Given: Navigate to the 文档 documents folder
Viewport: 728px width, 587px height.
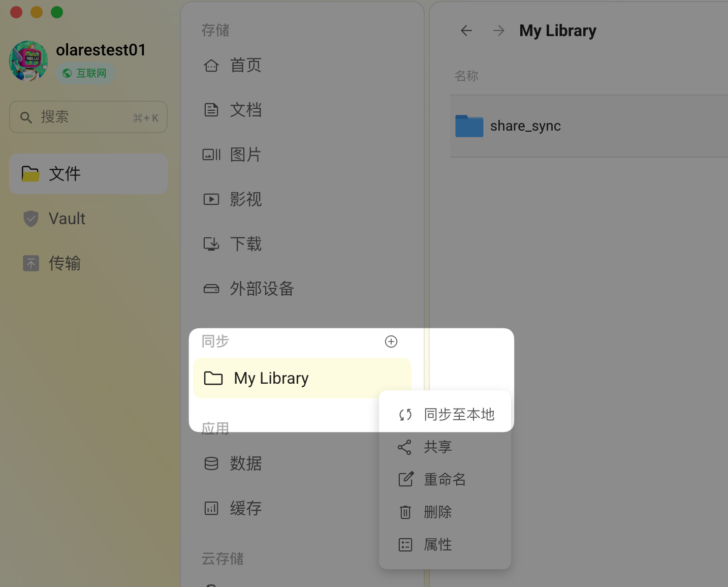Looking at the screenshot, I should tap(245, 110).
